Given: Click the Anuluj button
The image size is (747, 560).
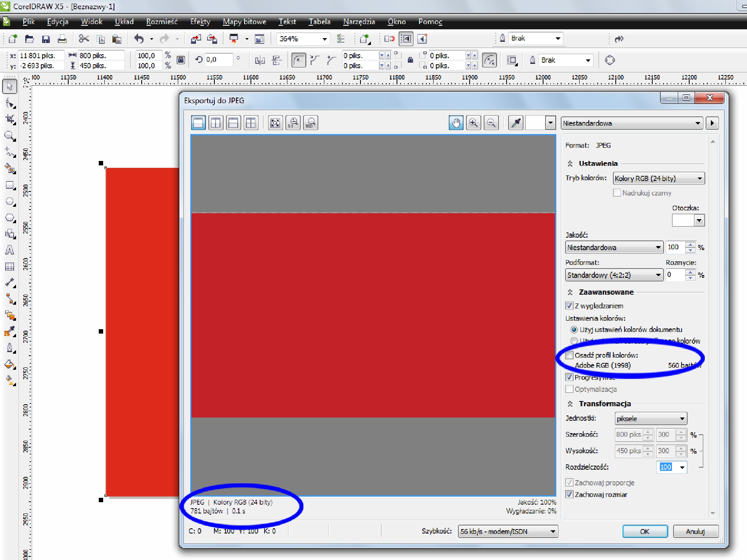Looking at the screenshot, I should [695, 531].
